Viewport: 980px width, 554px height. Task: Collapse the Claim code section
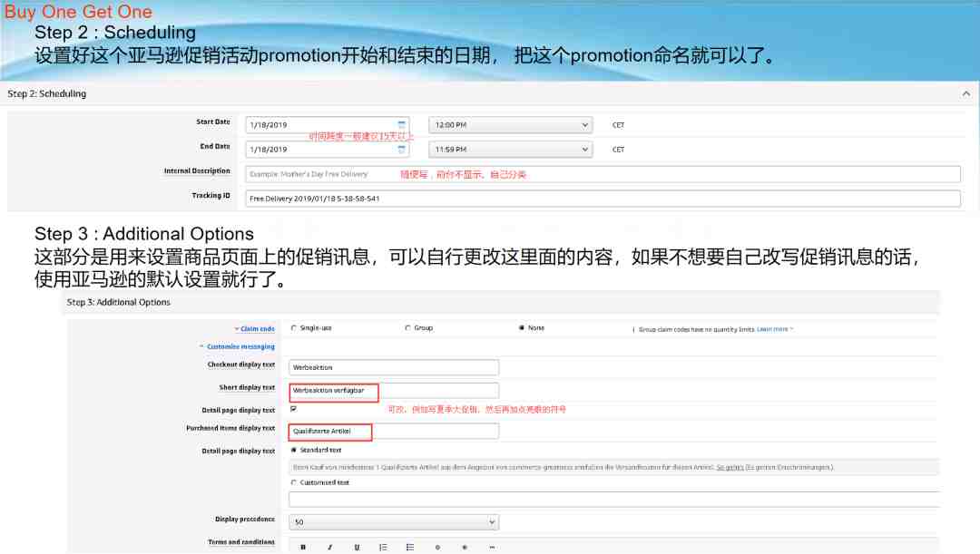click(255, 328)
